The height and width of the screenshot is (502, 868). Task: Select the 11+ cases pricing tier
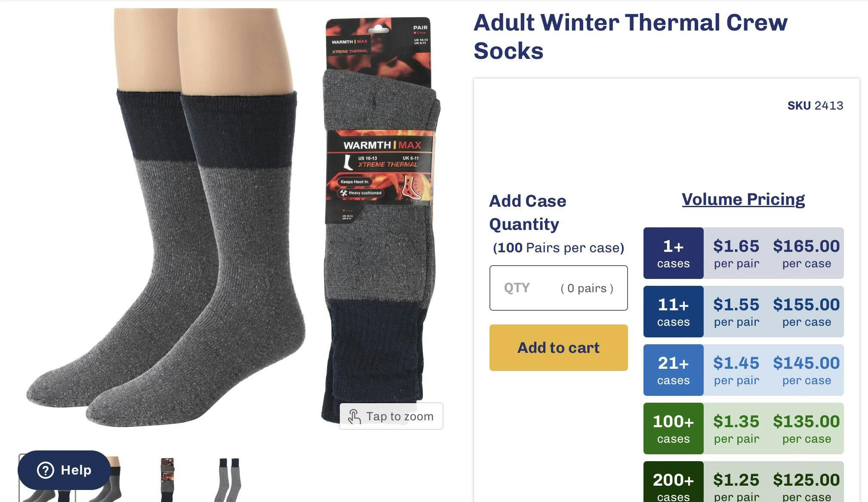[x=743, y=312]
